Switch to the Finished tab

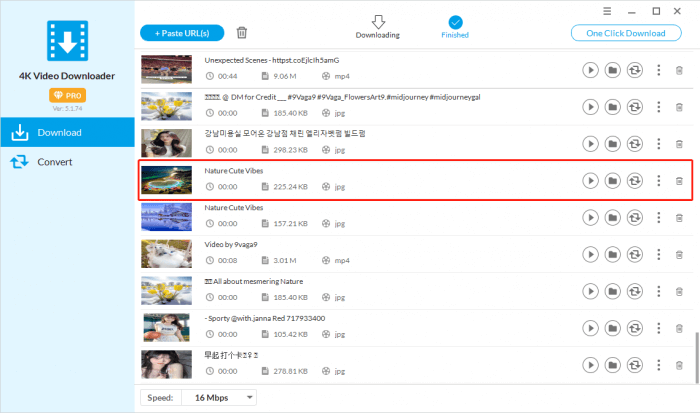[454, 27]
